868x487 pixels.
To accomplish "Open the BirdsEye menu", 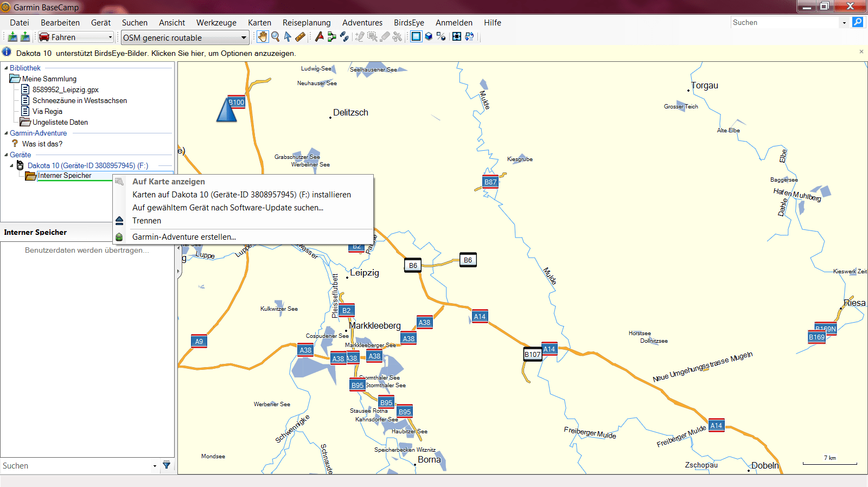I will [409, 23].
